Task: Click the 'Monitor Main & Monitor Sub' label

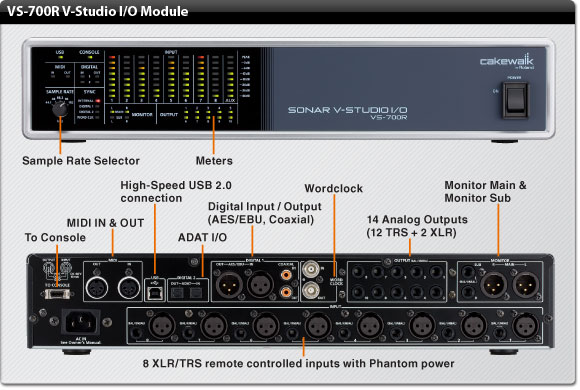Action: click(x=485, y=191)
